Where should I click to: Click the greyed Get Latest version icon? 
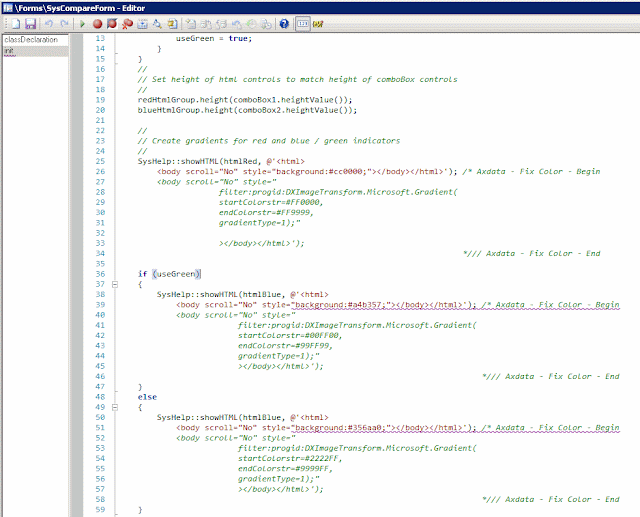click(251, 24)
